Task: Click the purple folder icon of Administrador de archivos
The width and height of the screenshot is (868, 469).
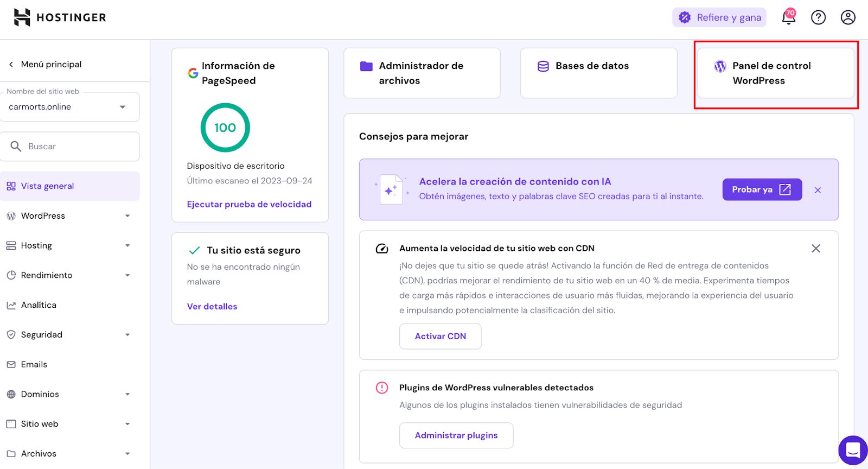Action: [x=367, y=66]
